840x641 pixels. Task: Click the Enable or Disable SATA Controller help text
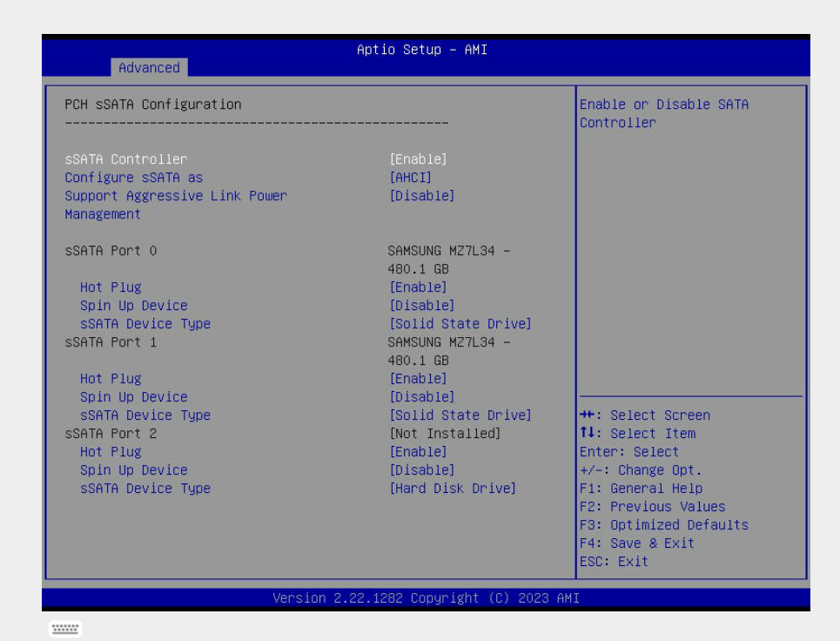(x=664, y=113)
